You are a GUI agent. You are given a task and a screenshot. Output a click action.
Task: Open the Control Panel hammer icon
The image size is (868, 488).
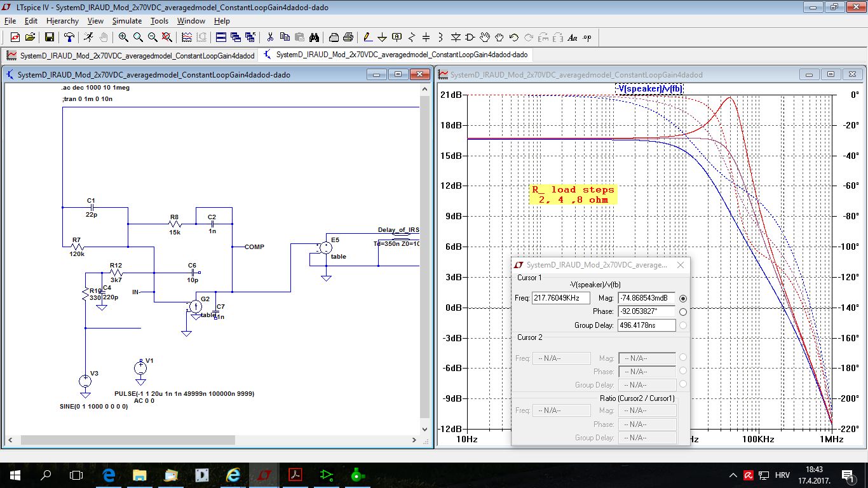(69, 37)
